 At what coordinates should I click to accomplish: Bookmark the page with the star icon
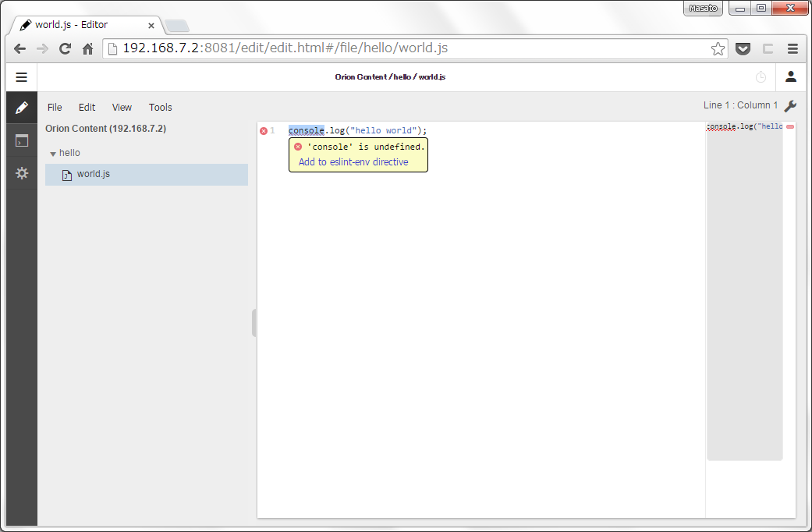pyautogui.click(x=718, y=48)
